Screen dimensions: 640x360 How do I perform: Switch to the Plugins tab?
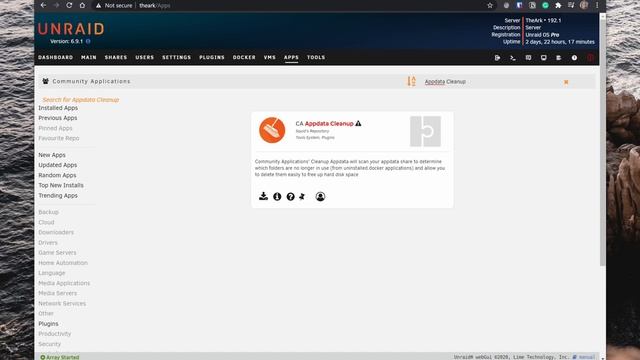212,58
